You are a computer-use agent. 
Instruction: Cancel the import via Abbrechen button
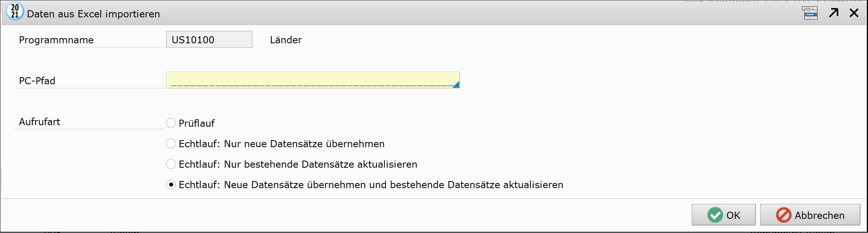tap(810, 215)
